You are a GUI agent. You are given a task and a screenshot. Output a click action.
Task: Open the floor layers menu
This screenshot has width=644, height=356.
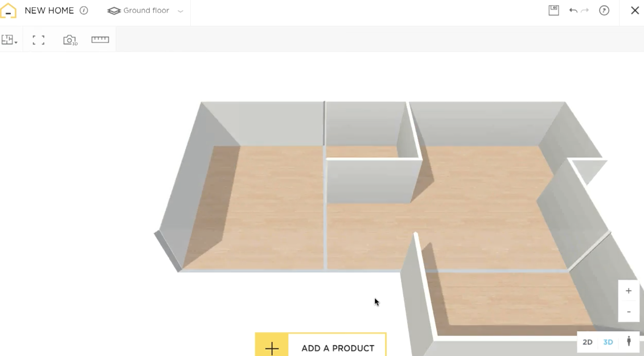(x=114, y=10)
